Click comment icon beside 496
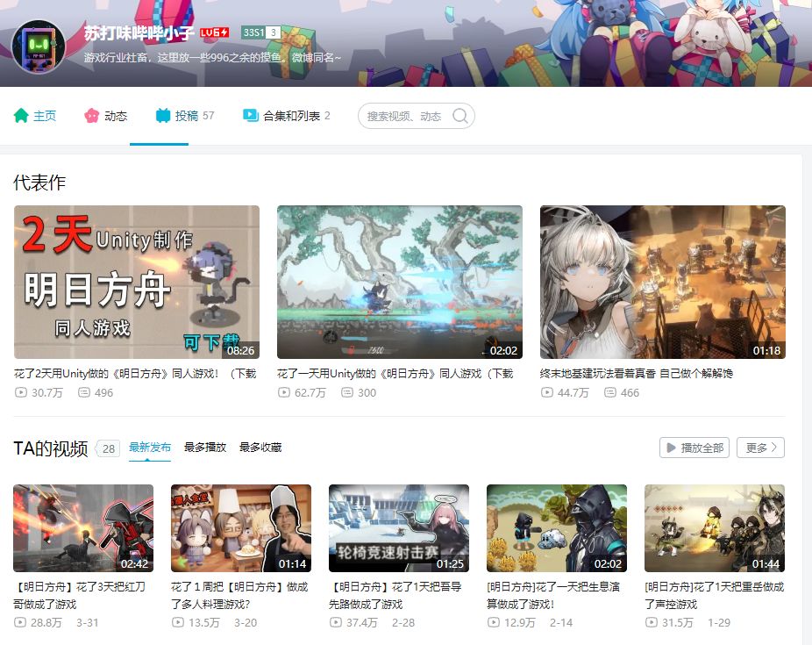Image resolution: width=812 pixels, height=645 pixels. point(84,392)
